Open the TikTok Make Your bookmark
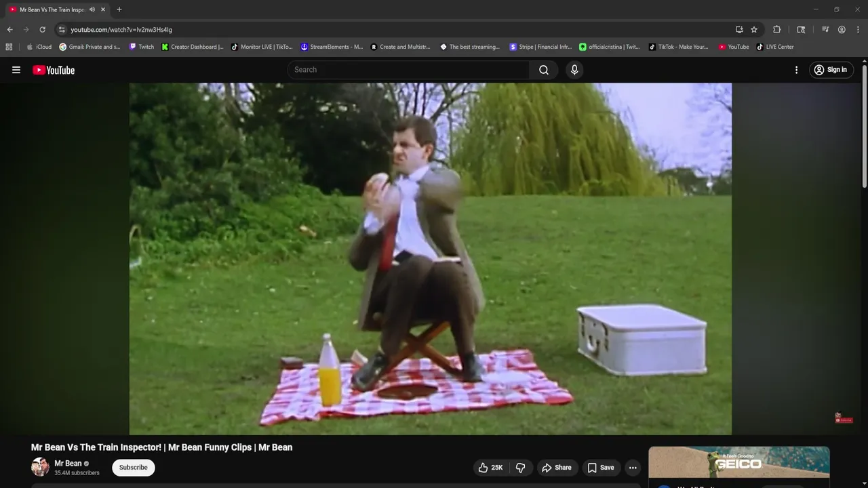Image resolution: width=868 pixels, height=488 pixels. coord(679,47)
